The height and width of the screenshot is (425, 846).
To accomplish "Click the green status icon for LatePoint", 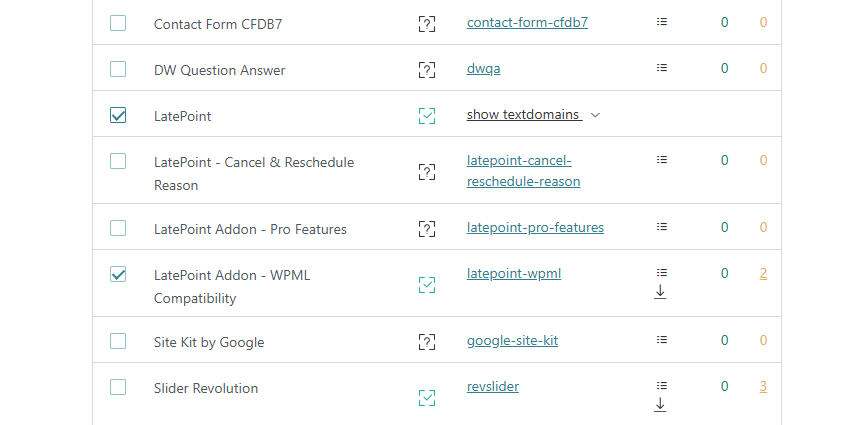I will pos(427,116).
